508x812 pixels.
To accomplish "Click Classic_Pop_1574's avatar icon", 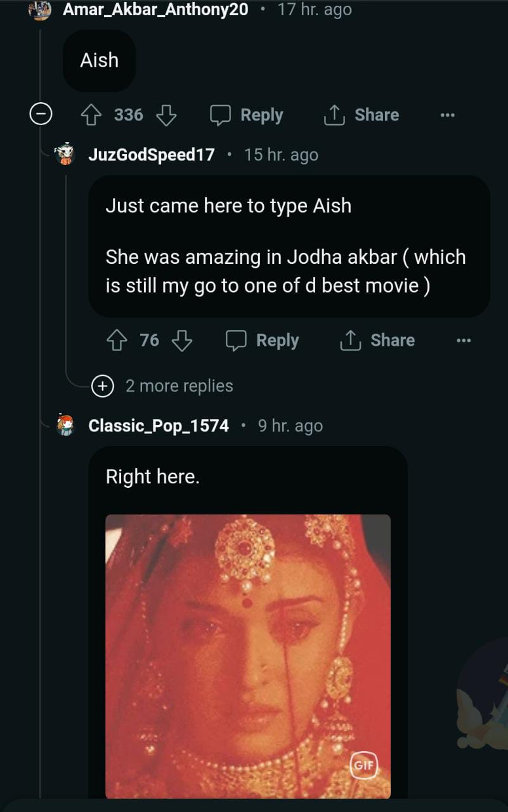I will [65, 426].
